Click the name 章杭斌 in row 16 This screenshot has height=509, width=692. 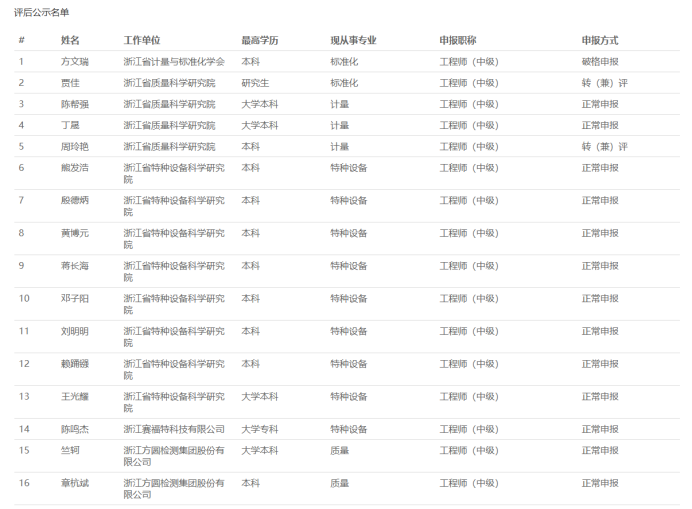point(74,483)
